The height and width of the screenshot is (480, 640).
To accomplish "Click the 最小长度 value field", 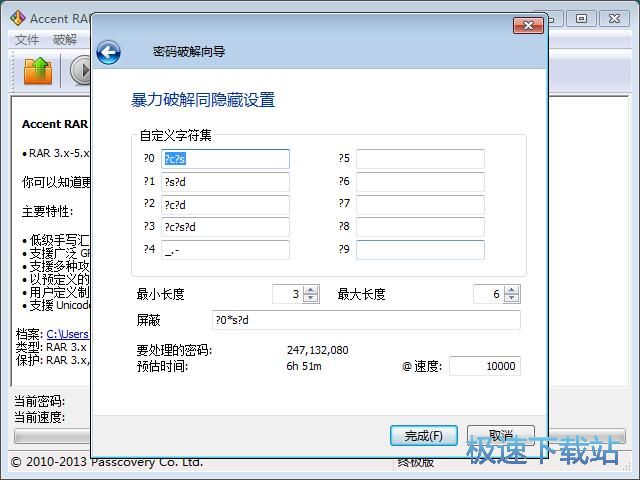I will tap(288, 294).
